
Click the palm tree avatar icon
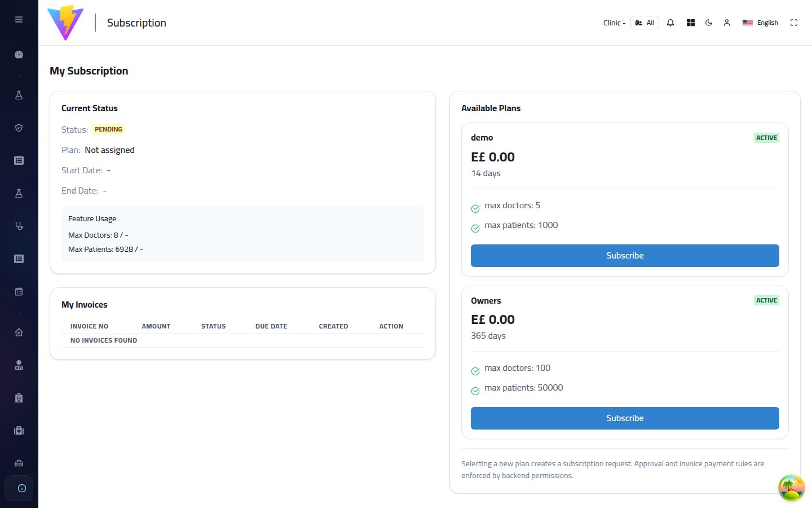792,488
